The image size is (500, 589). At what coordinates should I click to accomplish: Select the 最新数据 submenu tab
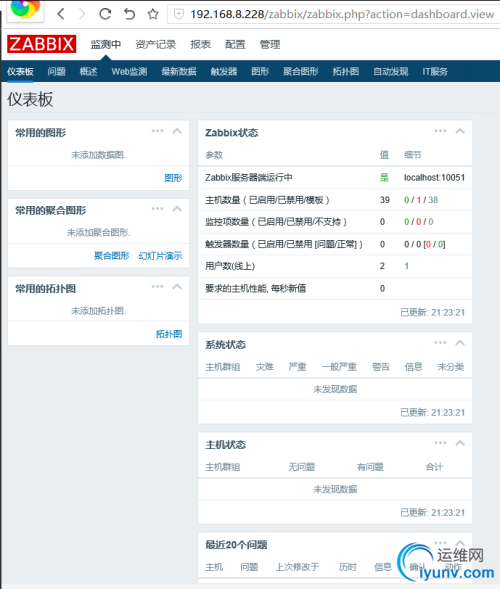point(179,71)
